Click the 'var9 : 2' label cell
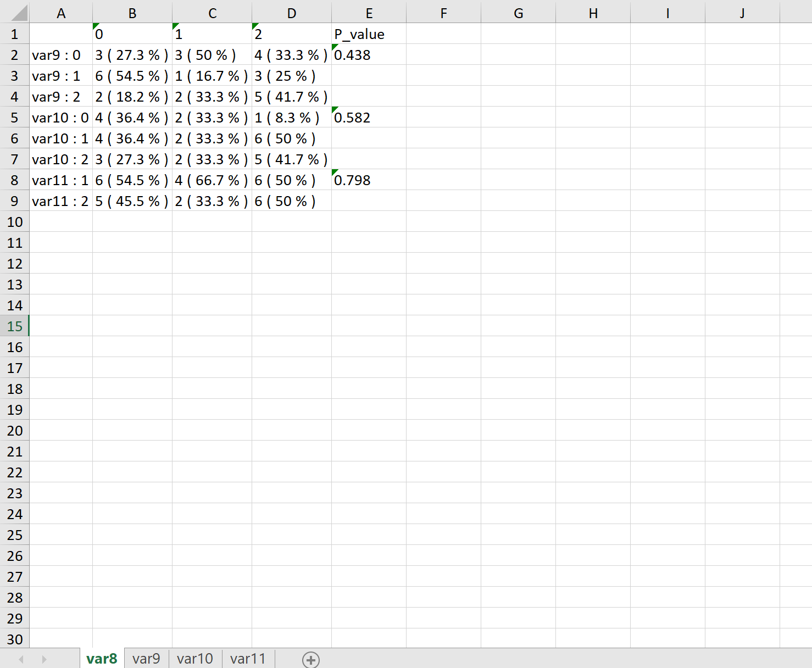Image resolution: width=812 pixels, height=668 pixels. (x=61, y=97)
